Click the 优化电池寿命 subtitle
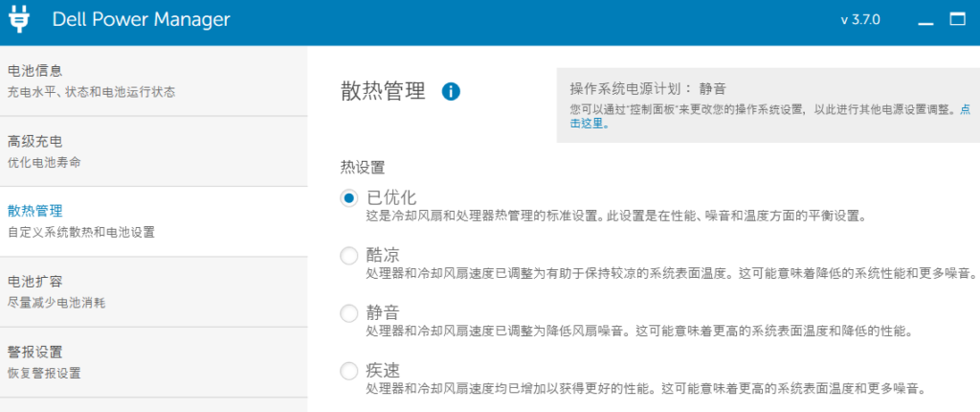The height and width of the screenshot is (412, 980). [x=44, y=163]
